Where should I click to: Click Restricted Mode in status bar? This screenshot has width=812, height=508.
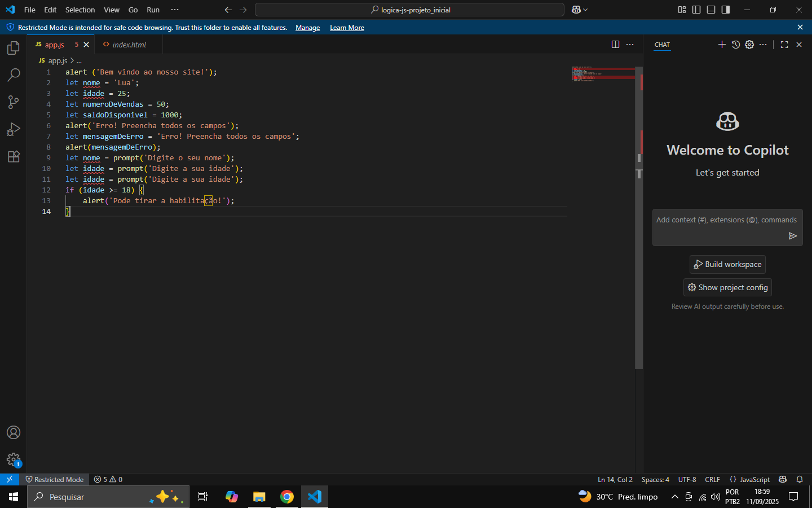[x=55, y=479]
